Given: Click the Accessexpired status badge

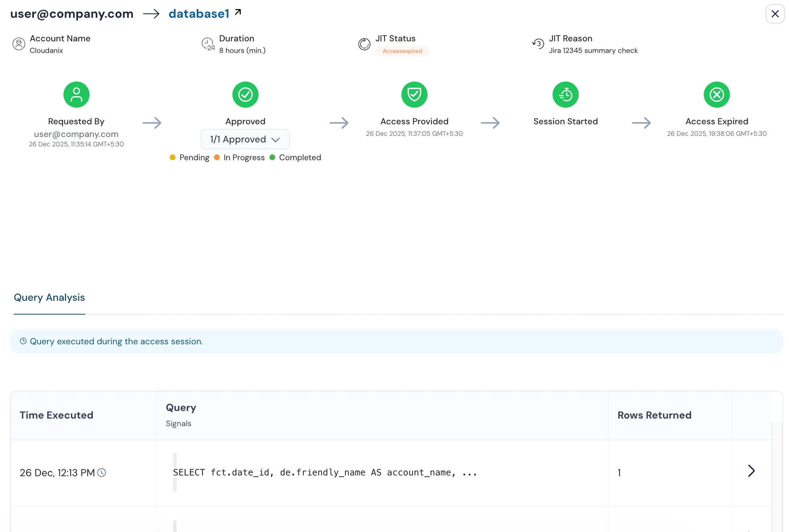Looking at the screenshot, I should click(402, 51).
